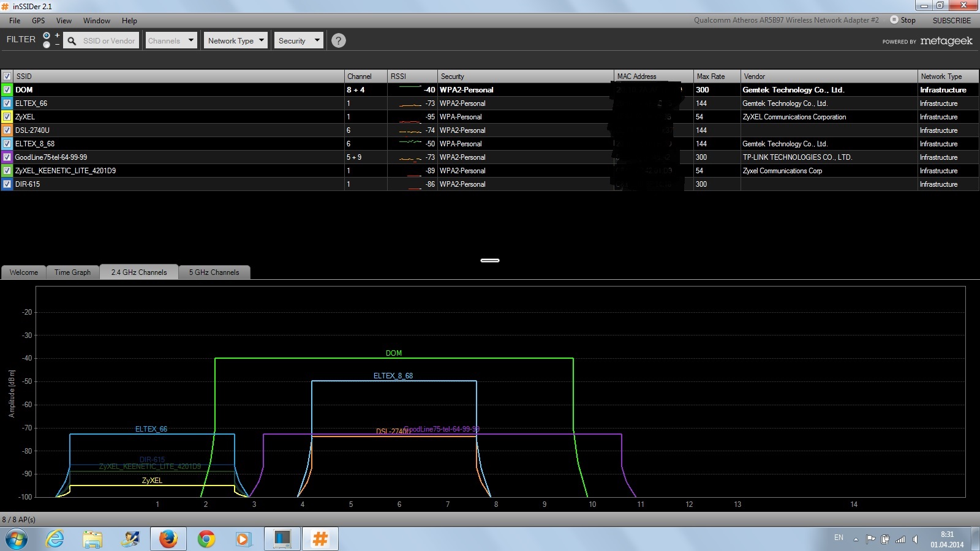Click the DOM label in channel graph
Image resolution: width=980 pixels, height=551 pixels.
394,353
